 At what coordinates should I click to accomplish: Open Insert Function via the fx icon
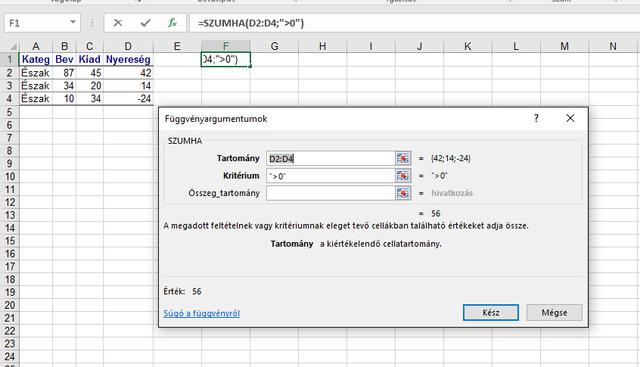click(172, 23)
